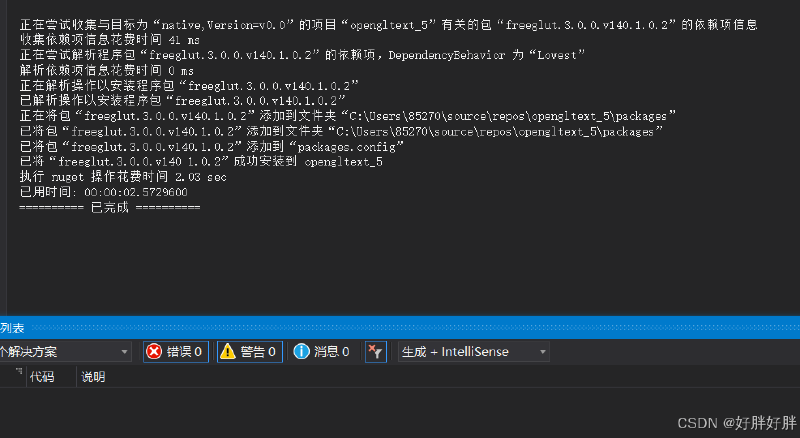Click the first output line about native,Version=v0.0
Image resolution: width=800 pixels, height=438 pixels.
coord(389,25)
